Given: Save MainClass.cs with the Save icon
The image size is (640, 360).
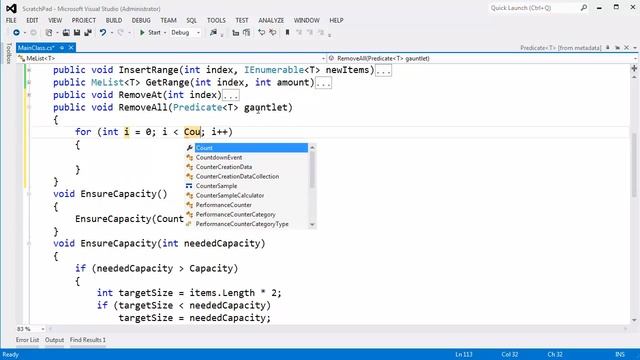Looking at the screenshot, I should click(x=77, y=33).
